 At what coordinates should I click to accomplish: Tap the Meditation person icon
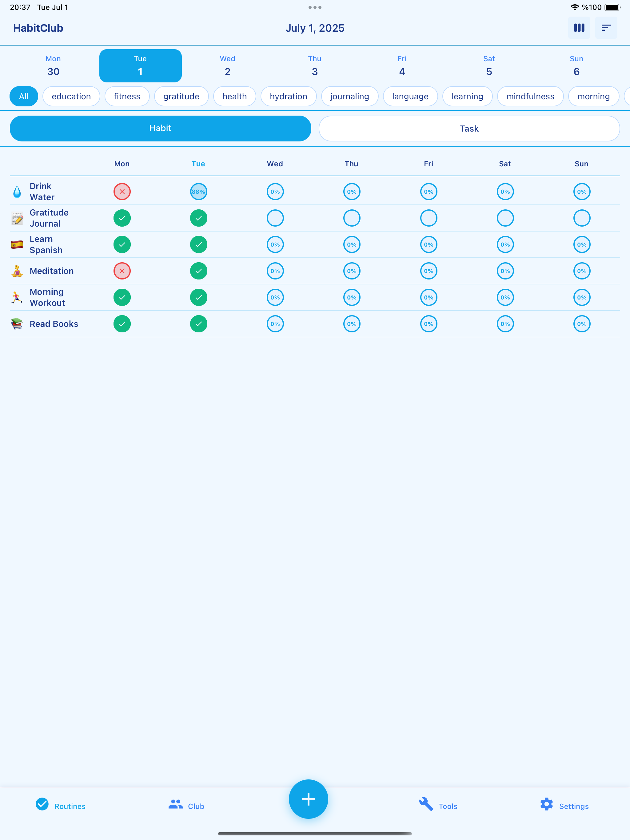click(x=17, y=271)
